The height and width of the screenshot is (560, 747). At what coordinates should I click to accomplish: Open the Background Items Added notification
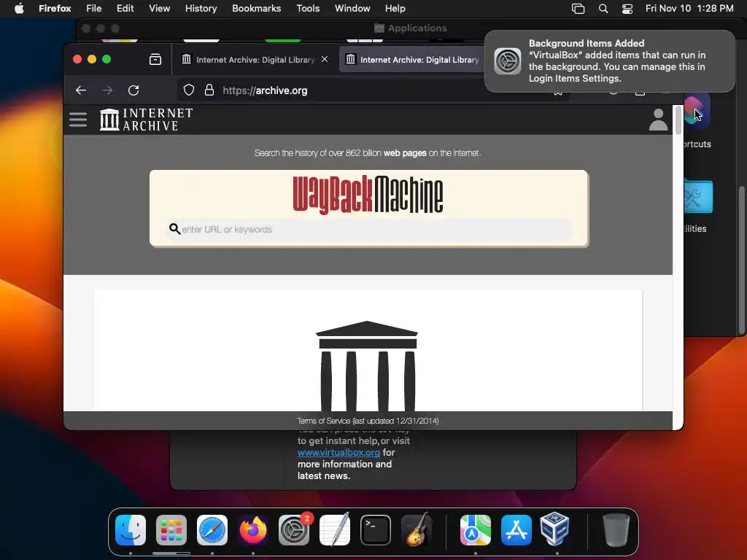coord(610,61)
